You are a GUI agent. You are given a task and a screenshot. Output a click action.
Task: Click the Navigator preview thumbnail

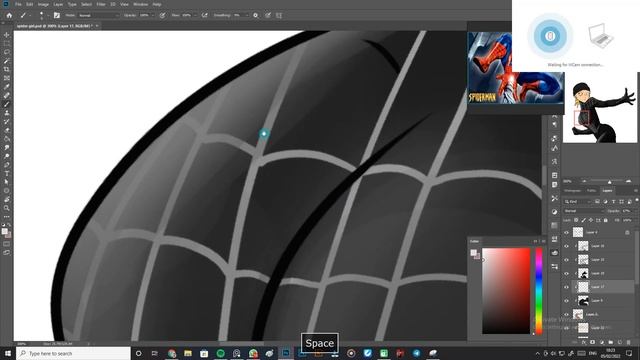pos(600,108)
